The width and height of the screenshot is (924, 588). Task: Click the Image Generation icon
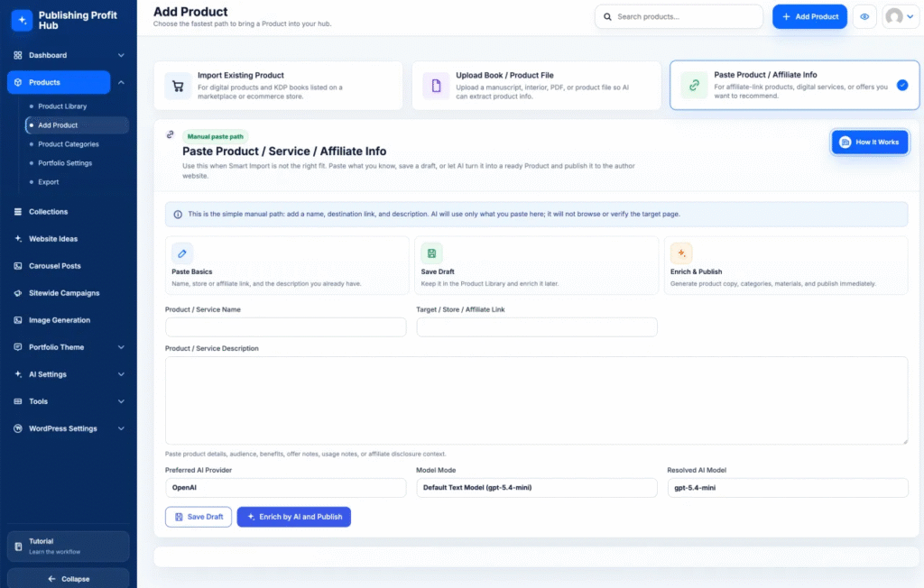18,320
